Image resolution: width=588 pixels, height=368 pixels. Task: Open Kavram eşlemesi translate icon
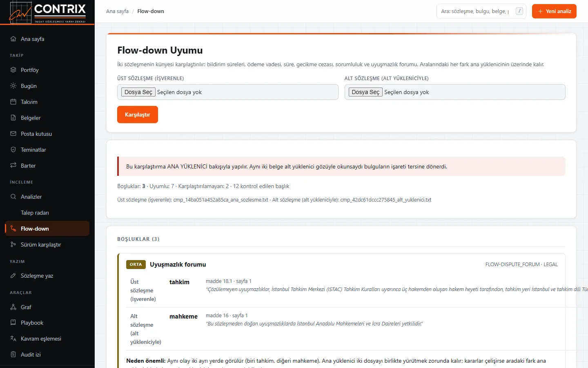coord(13,339)
